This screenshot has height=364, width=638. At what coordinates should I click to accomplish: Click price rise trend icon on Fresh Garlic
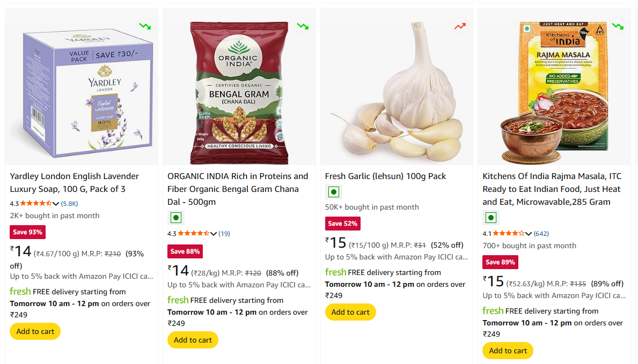[x=460, y=26]
